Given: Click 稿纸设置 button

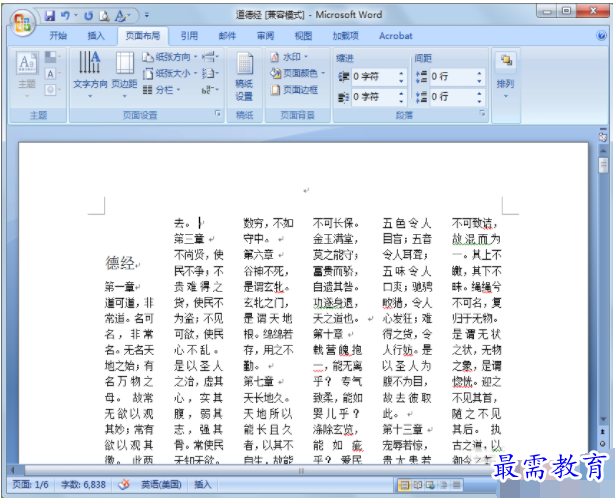Looking at the screenshot, I should pyautogui.click(x=244, y=76).
